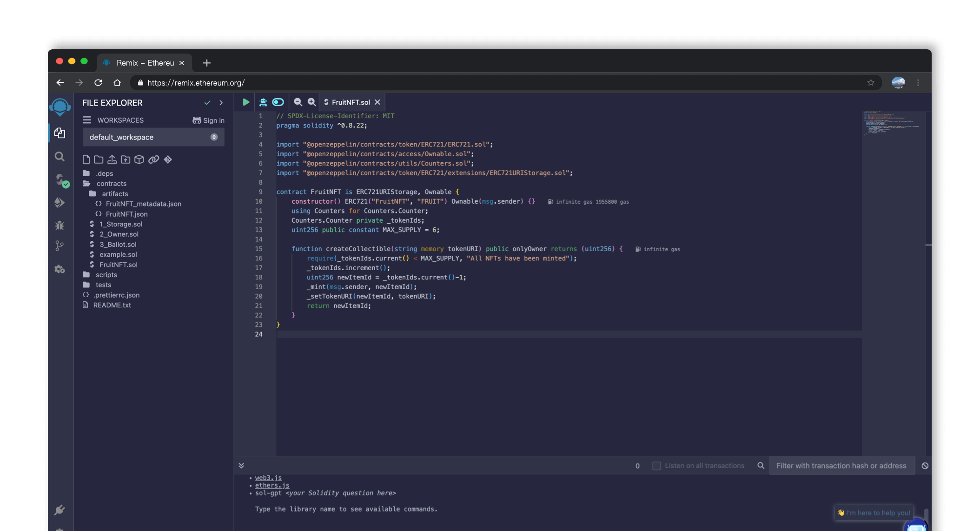The width and height of the screenshot is (980, 531).
Task: Open the search in files panel
Action: (x=60, y=157)
